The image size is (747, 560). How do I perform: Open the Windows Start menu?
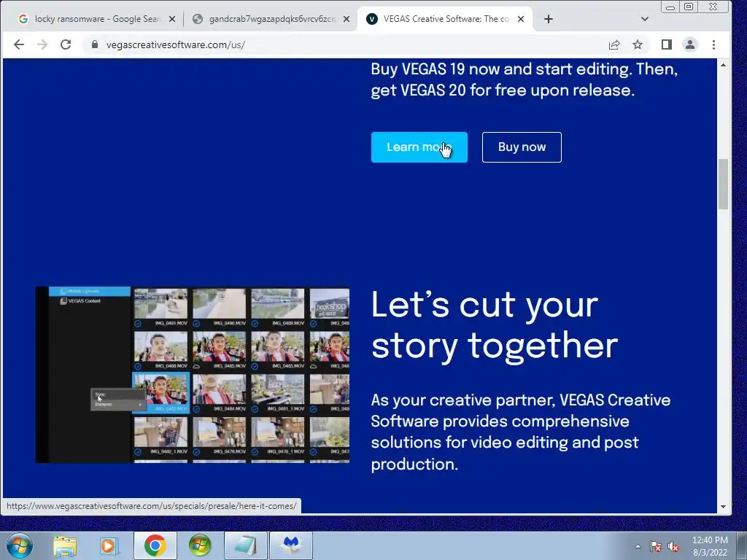[20, 545]
